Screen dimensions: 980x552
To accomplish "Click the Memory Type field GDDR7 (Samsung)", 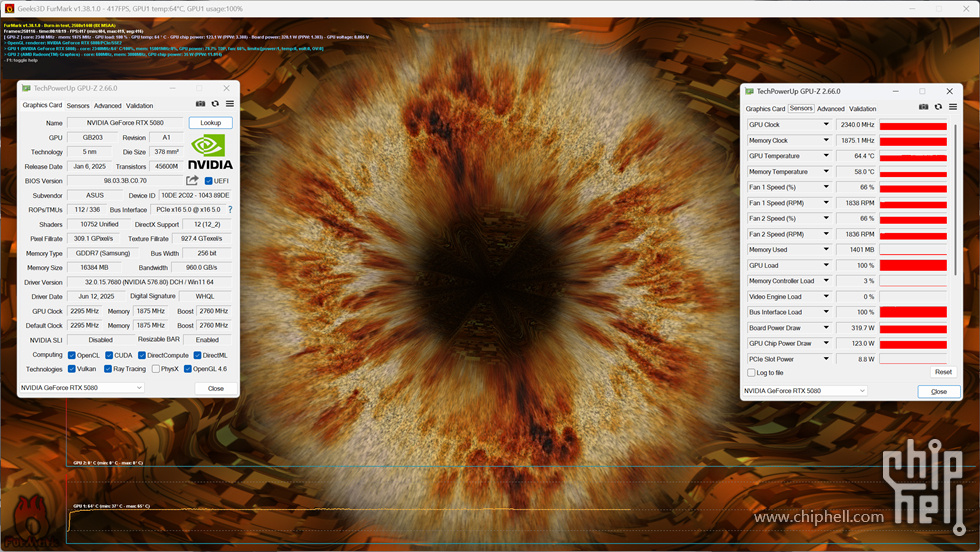I will pyautogui.click(x=103, y=253).
